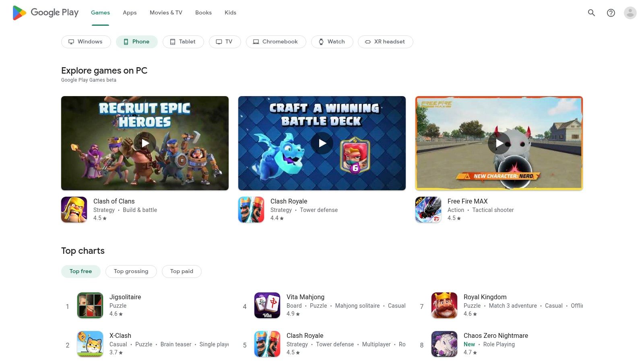Open the Free Fire MAX app icon
This screenshot has width=644, height=362.
pyautogui.click(x=428, y=209)
